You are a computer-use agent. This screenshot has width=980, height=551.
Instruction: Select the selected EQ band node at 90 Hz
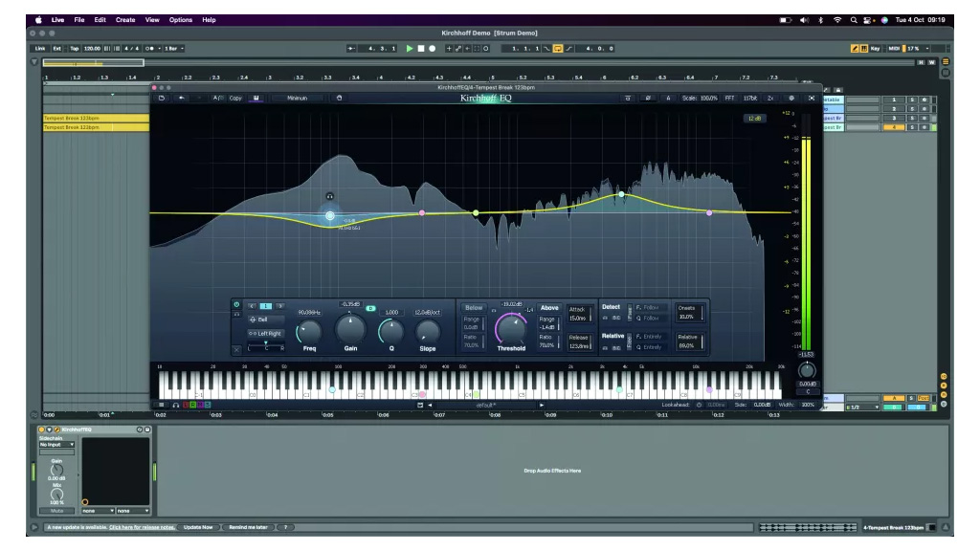(330, 215)
